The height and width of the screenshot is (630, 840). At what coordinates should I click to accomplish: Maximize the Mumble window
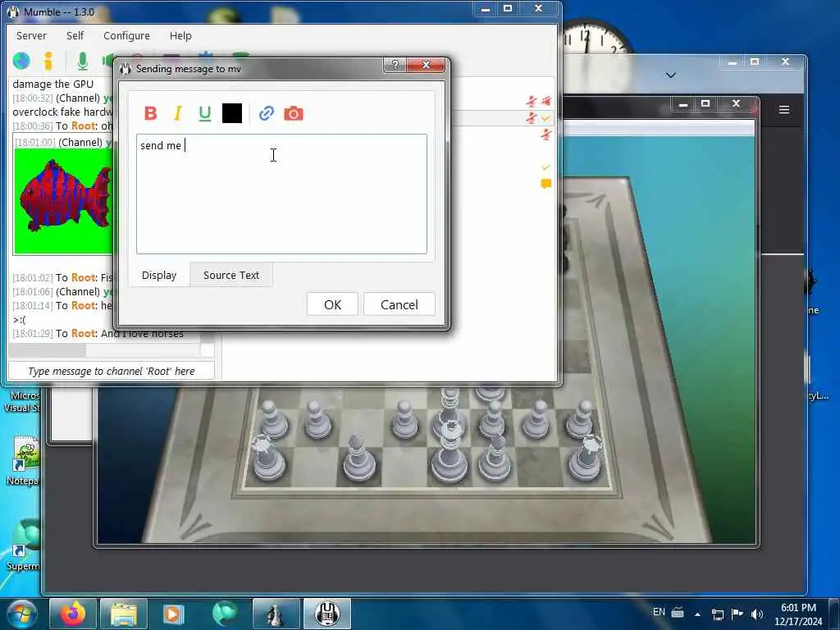(x=508, y=9)
